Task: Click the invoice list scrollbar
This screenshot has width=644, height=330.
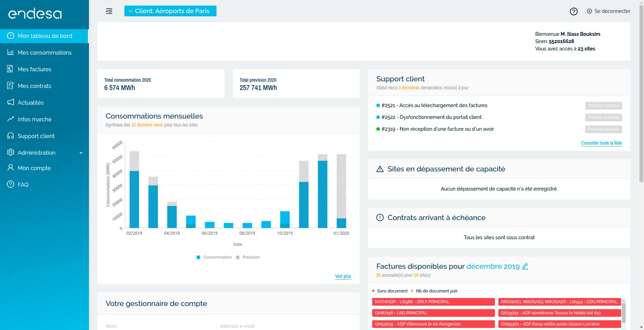Action: tap(623, 313)
